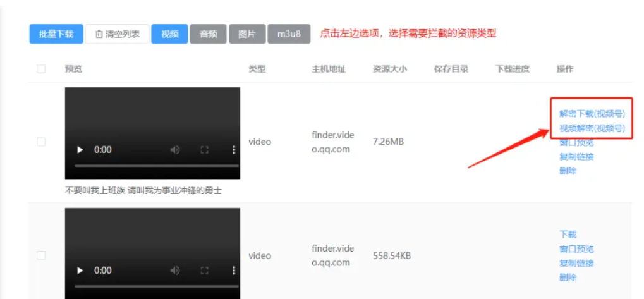Click 解密下载(视频号) link
Viewport: 644px width, 299px height.
(592, 114)
